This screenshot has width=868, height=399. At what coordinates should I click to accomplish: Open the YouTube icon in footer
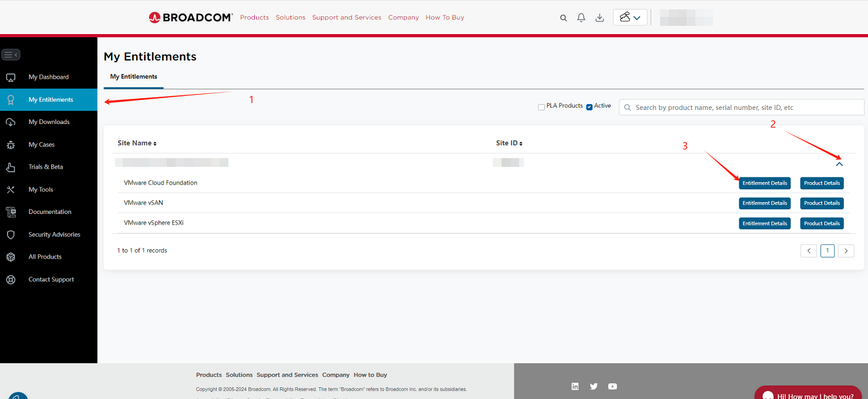click(613, 386)
